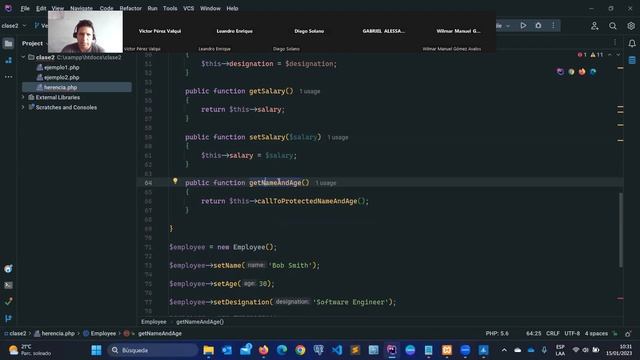Click getNameAndAge() in the editor breadcrumb
The height and width of the screenshot is (360, 640).
click(200, 322)
